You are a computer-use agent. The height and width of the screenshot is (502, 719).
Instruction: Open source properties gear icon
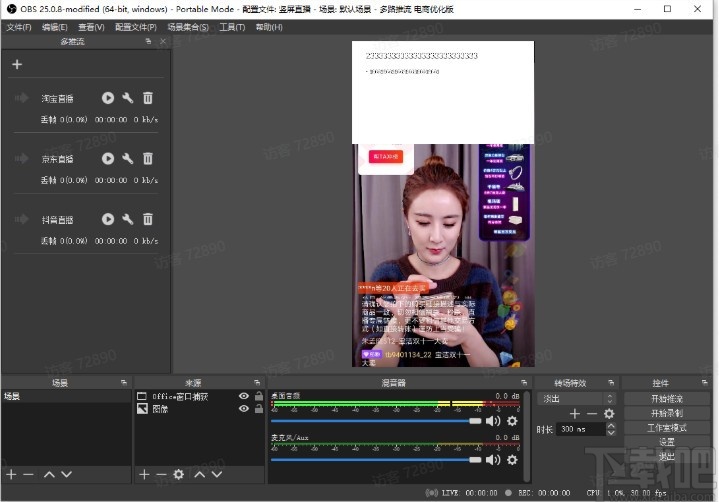[x=179, y=474]
